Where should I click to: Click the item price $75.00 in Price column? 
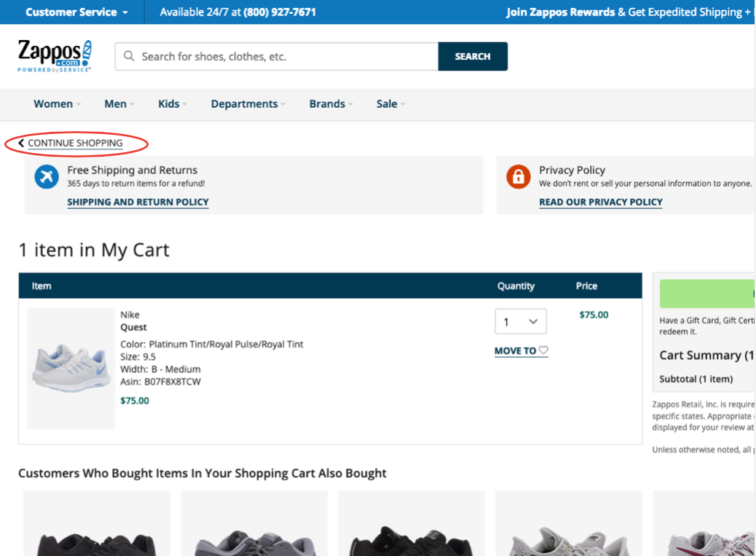[594, 315]
